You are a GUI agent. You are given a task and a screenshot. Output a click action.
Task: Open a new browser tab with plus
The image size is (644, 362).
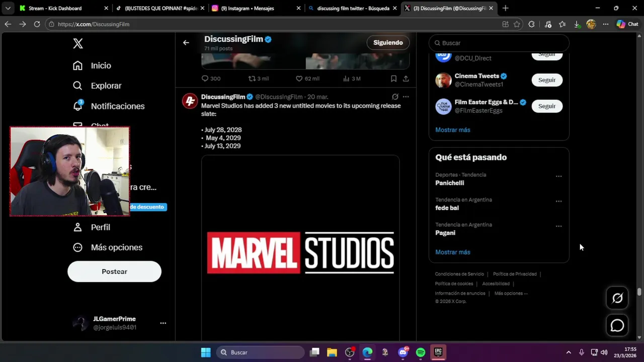tap(505, 8)
